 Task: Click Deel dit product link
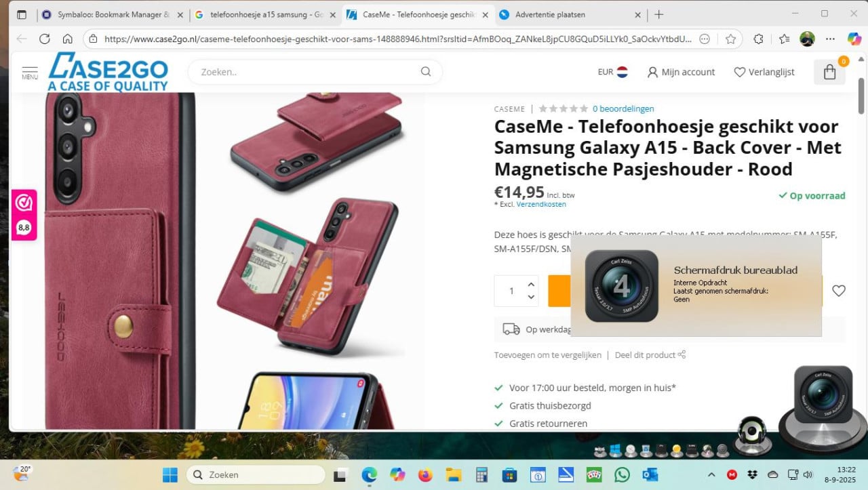650,354
